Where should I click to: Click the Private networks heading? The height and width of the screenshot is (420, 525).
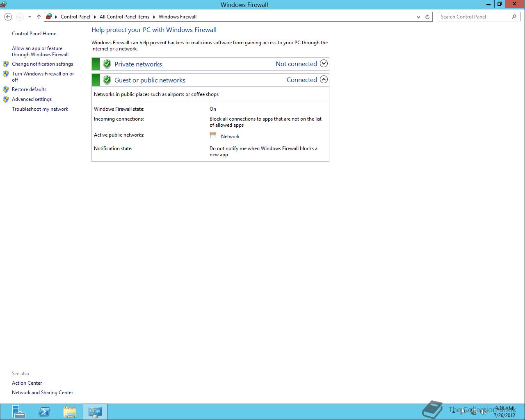click(138, 64)
